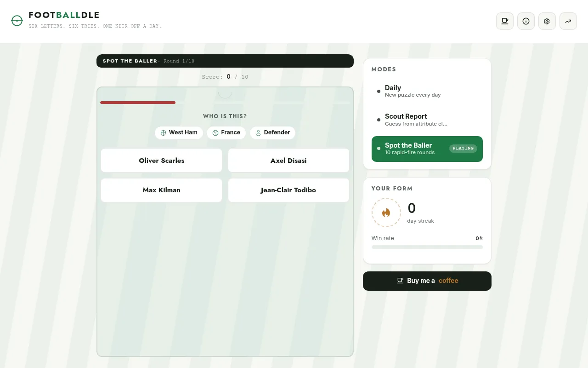Click the Win rate progress bar

[427, 247]
